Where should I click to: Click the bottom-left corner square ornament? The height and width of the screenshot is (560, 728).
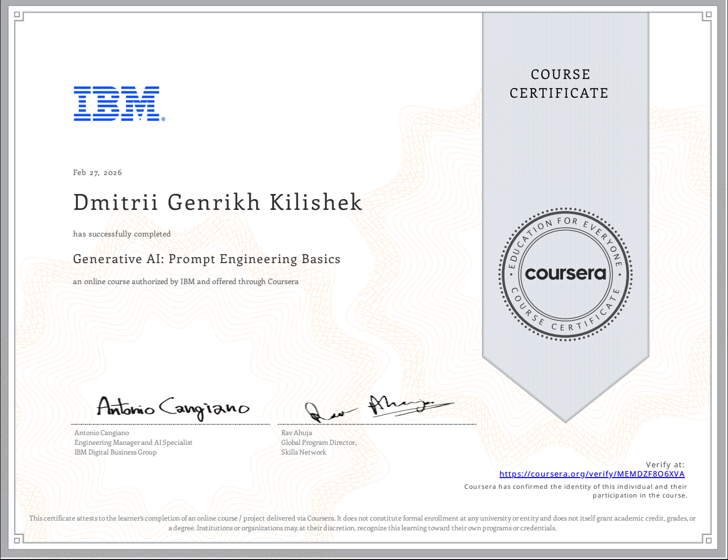tap(17, 540)
